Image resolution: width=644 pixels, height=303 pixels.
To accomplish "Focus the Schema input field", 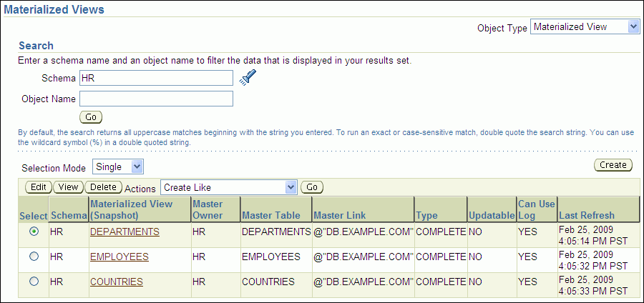I will (156, 77).
